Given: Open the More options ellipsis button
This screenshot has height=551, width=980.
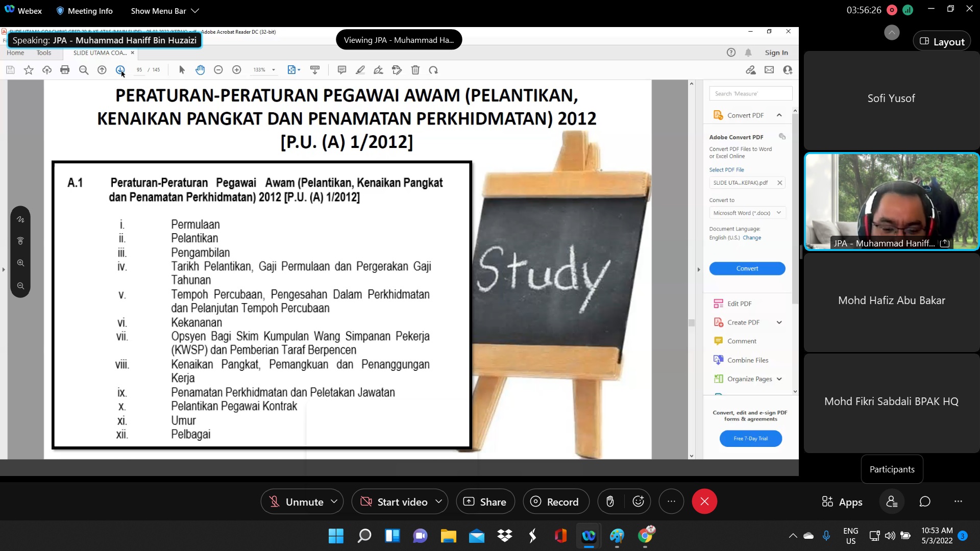Looking at the screenshot, I should pyautogui.click(x=671, y=502).
